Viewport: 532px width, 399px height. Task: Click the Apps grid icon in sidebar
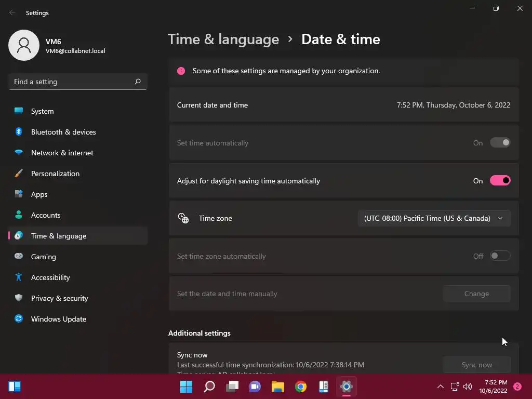point(19,194)
